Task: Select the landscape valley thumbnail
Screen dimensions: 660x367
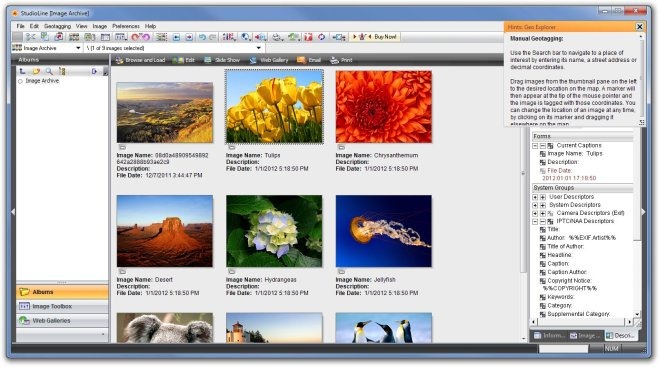Action: tap(165, 112)
